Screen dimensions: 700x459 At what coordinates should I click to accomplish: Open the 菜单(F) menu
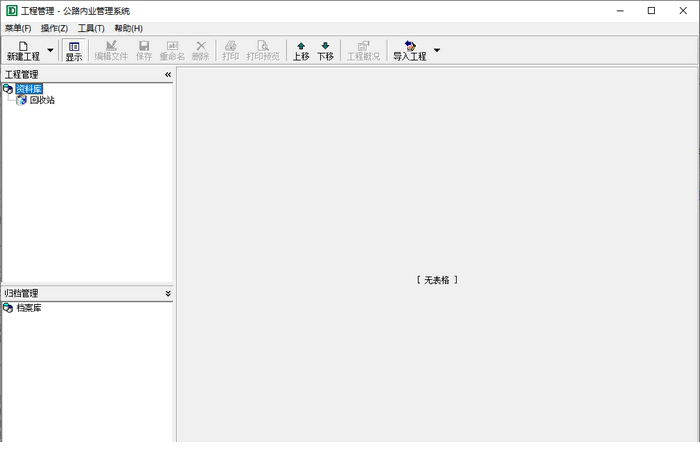(x=18, y=28)
